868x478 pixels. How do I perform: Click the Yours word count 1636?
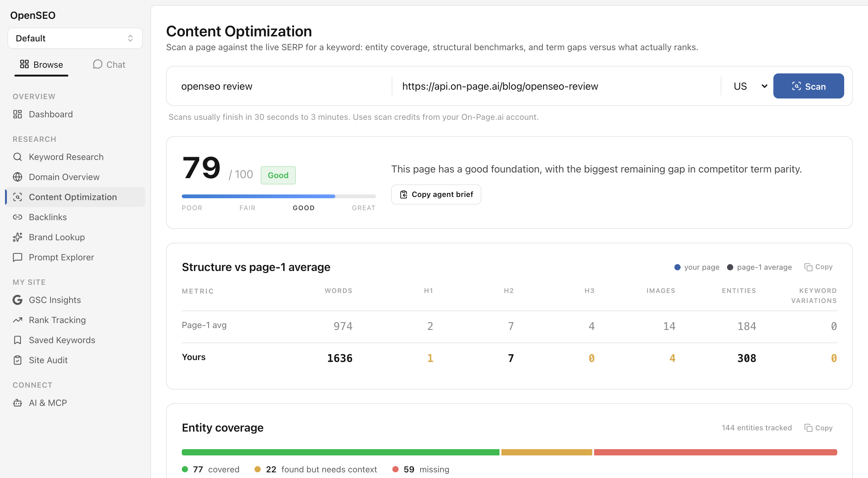click(340, 358)
